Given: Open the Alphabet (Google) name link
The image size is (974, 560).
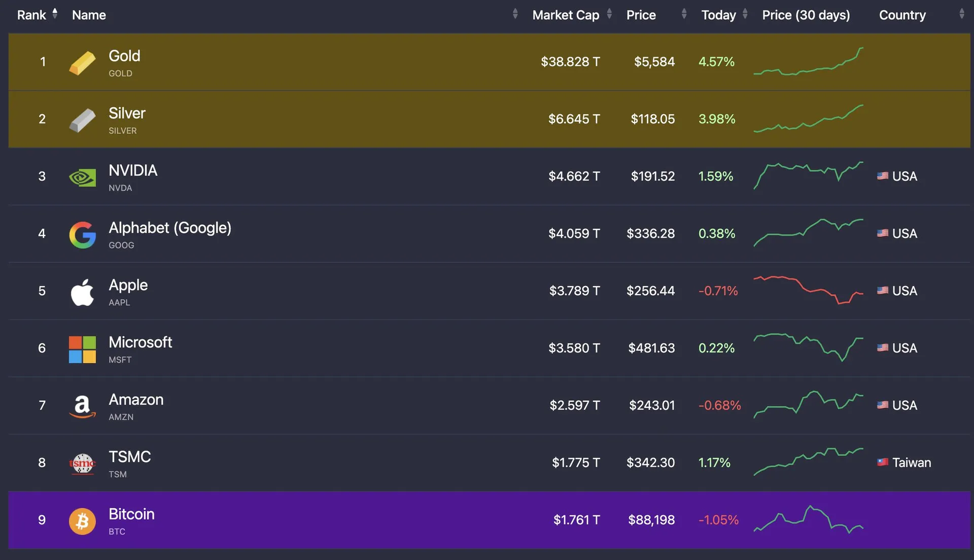Looking at the screenshot, I should [170, 228].
